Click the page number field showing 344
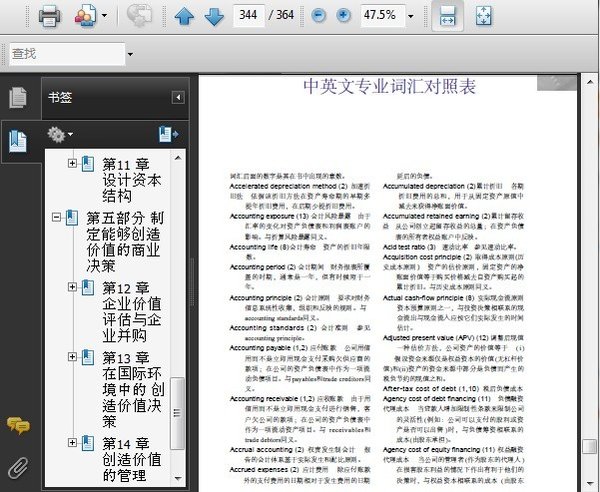600x492 pixels. tap(248, 15)
